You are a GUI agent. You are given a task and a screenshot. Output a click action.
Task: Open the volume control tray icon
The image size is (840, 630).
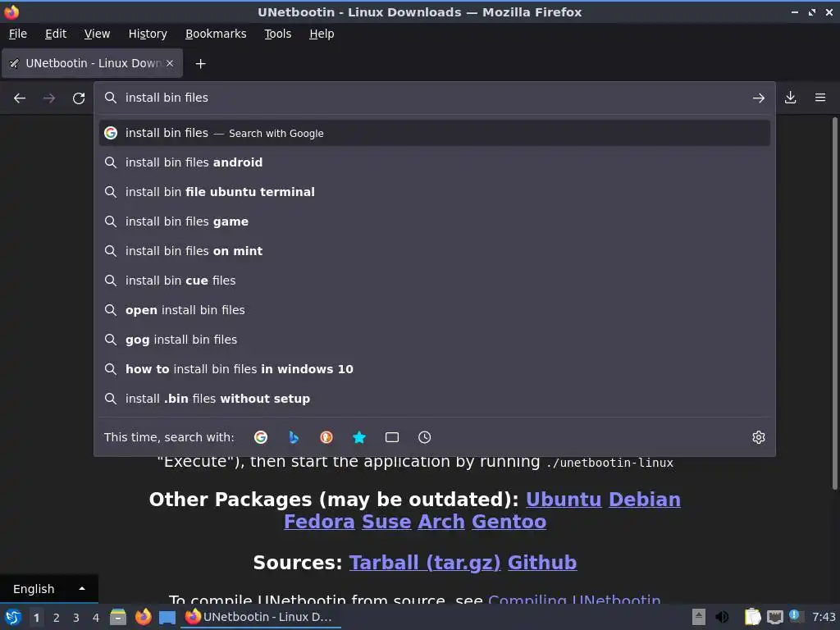tap(722, 617)
